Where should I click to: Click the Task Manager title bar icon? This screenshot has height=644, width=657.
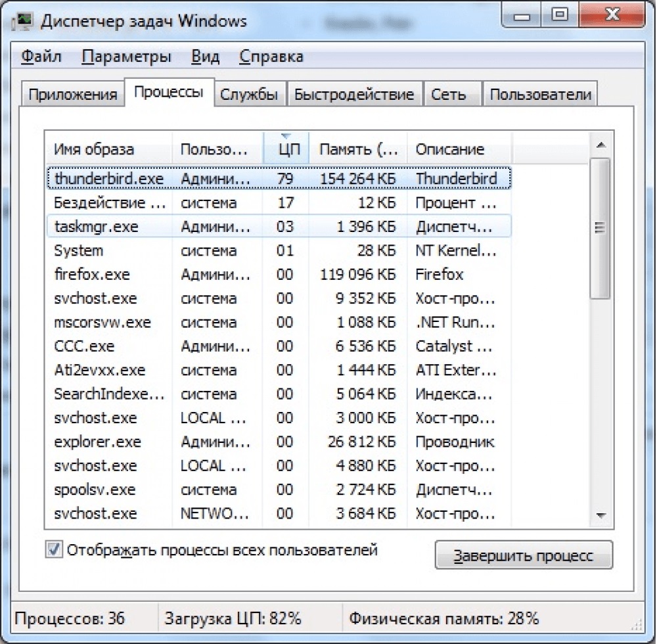tap(22, 22)
